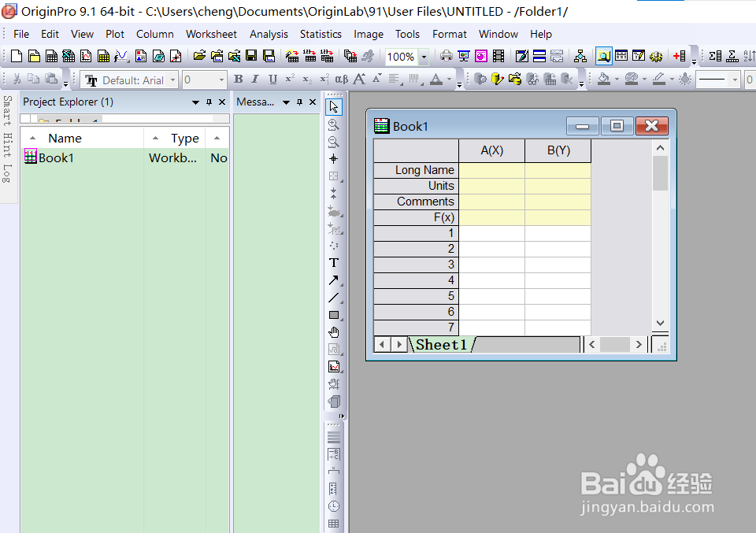Open the Import Wizard icon

click(x=291, y=57)
